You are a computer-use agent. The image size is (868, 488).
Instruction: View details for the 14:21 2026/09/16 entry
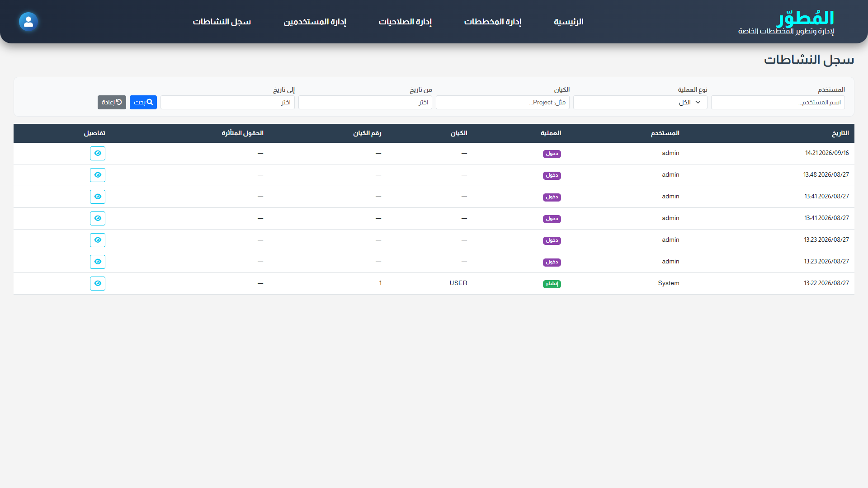click(x=98, y=153)
